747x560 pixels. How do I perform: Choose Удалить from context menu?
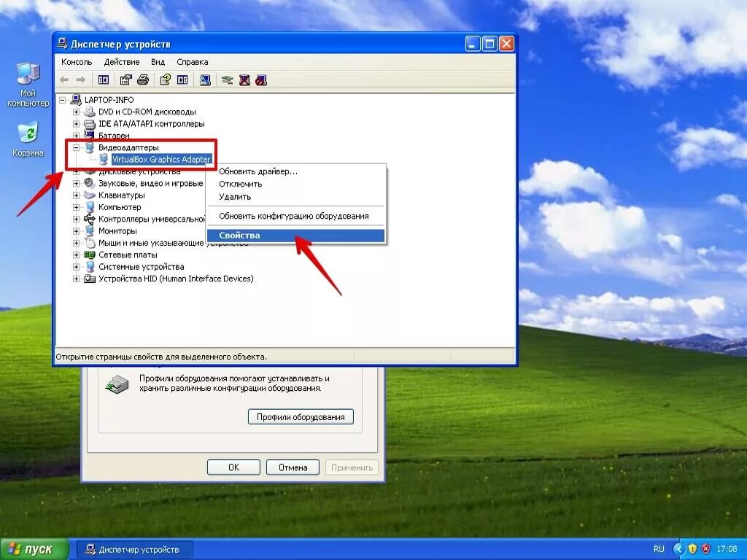pos(296,197)
